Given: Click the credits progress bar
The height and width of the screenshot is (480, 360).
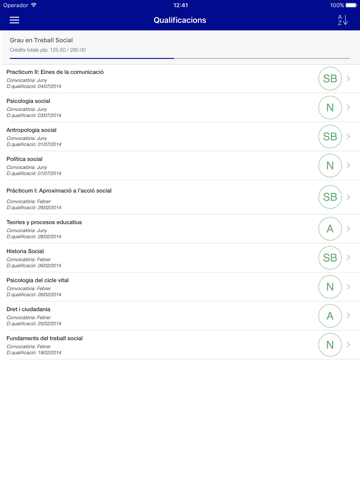Looking at the screenshot, I should (x=180, y=58).
